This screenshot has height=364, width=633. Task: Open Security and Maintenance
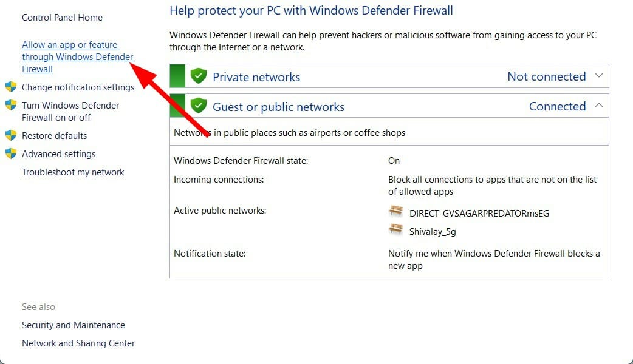[74, 325]
